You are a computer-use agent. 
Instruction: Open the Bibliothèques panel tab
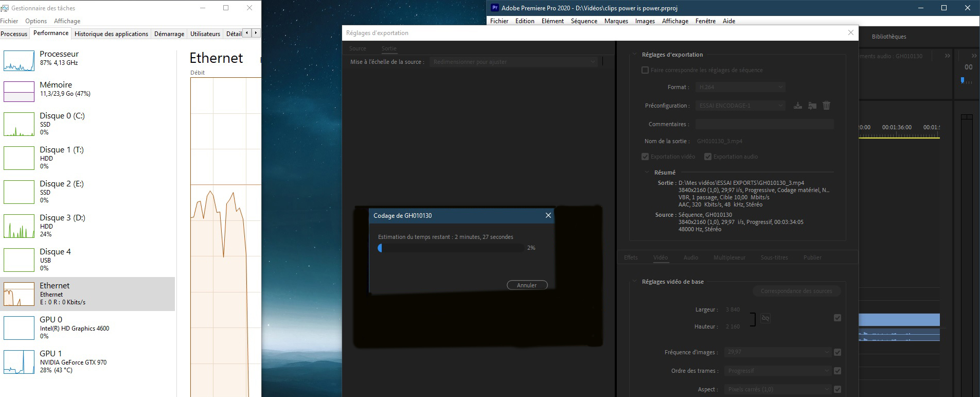click(x=889, y=37)
